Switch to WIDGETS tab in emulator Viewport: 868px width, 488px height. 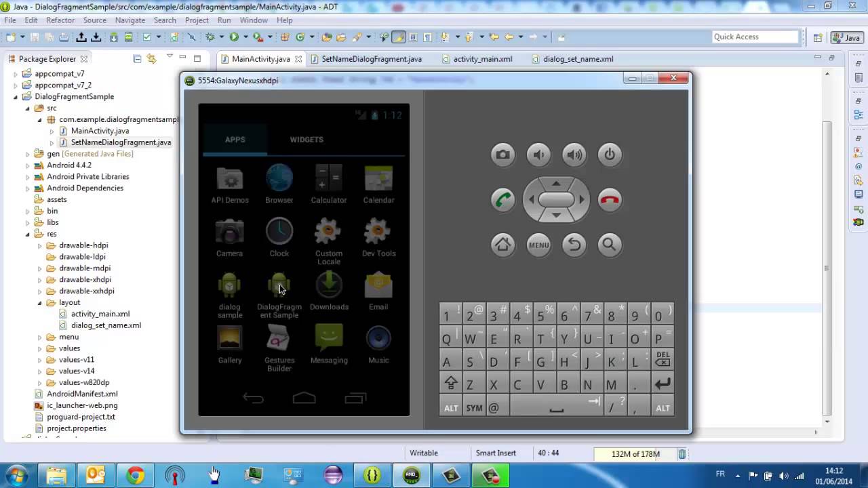(x=307, y=140)
